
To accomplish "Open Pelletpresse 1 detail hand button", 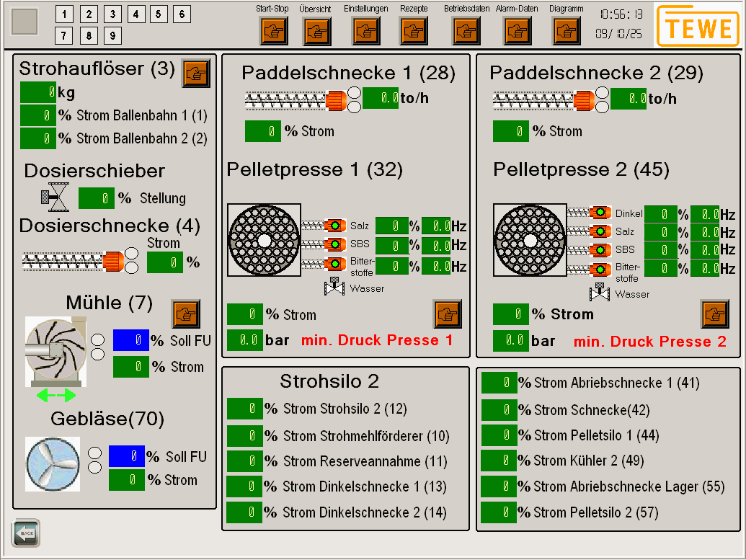I will click(447, 314).
